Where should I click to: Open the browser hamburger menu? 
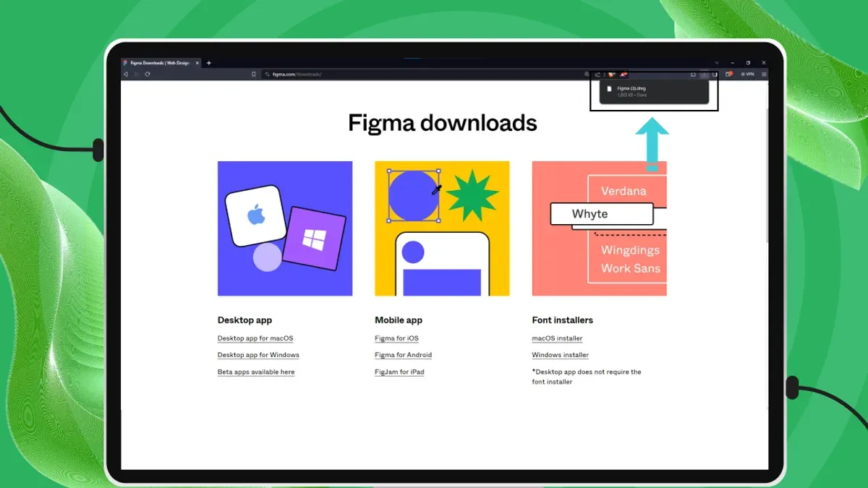point(764,74)
